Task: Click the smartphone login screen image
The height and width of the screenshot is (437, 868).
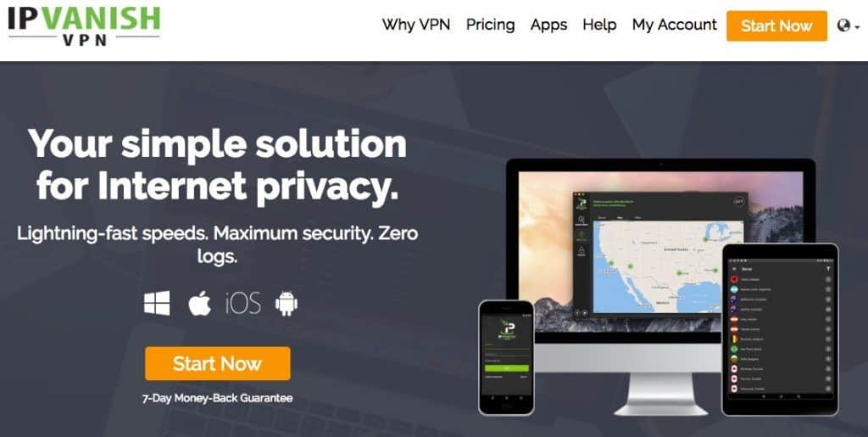Action: [506, 357]
